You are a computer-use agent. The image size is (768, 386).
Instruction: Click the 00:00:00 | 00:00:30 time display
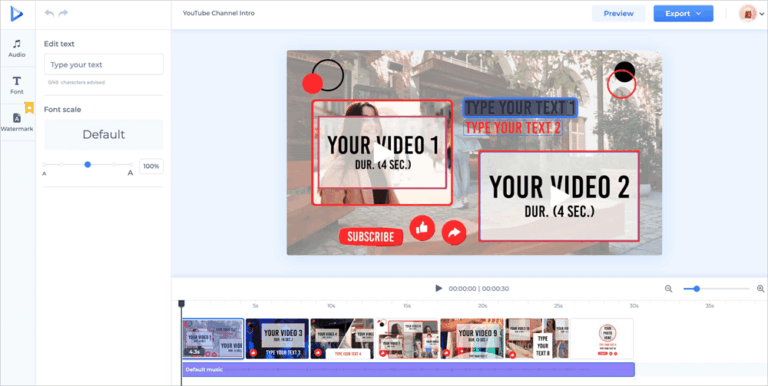[479, 289]
